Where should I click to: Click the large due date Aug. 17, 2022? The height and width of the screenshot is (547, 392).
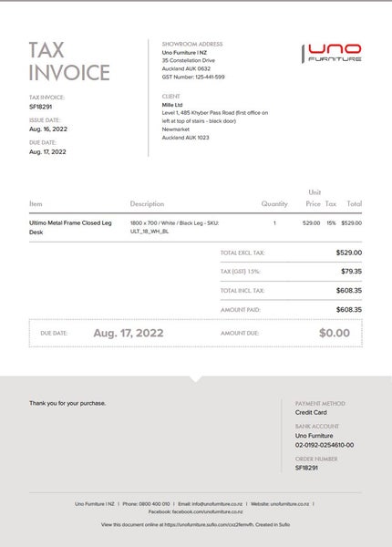(x=129, y=333)
